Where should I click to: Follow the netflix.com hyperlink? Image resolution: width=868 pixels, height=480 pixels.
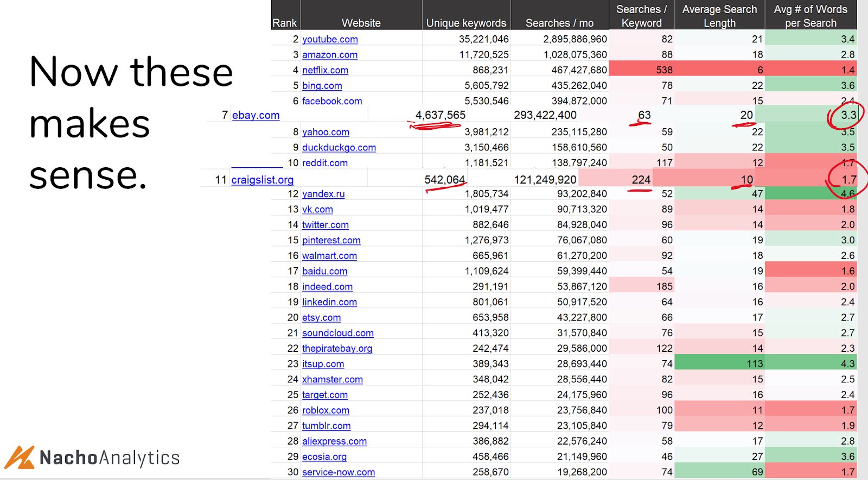click(x=325, y=70)
